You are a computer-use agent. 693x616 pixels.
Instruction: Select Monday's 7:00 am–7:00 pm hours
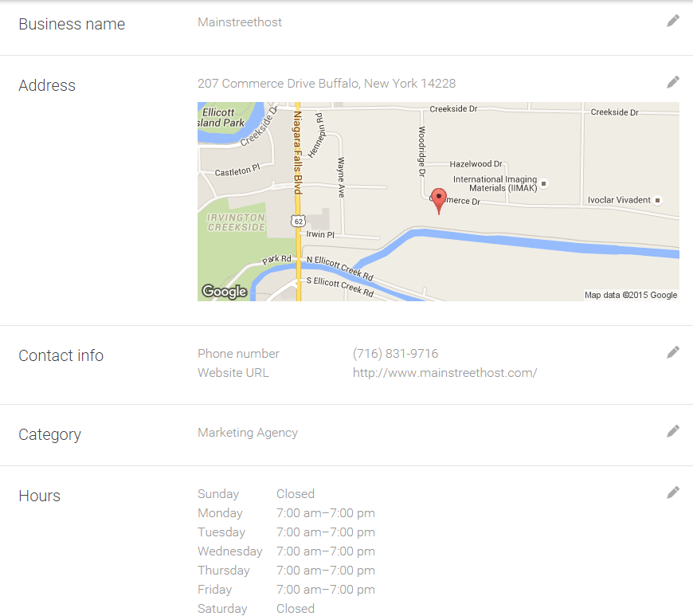pos(326,512)
